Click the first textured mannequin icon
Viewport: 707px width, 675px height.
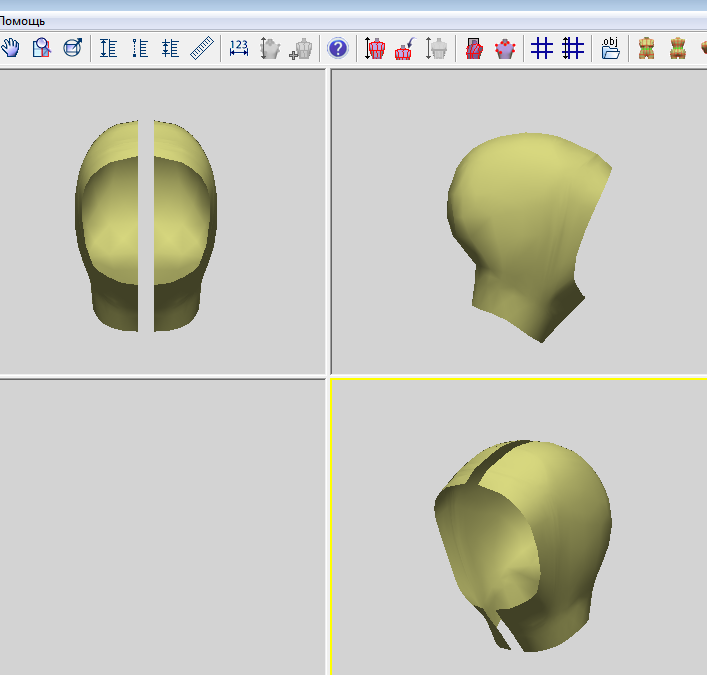pos(647,47)
